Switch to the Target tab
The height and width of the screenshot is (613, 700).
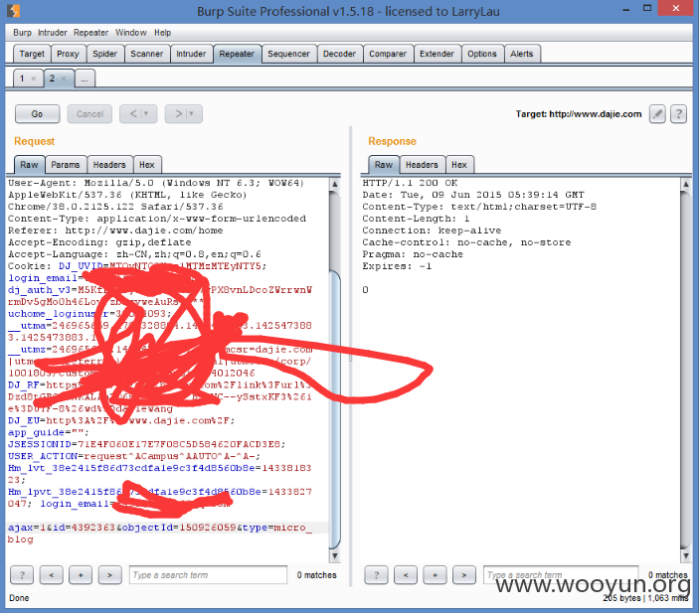tap(32, 54)
